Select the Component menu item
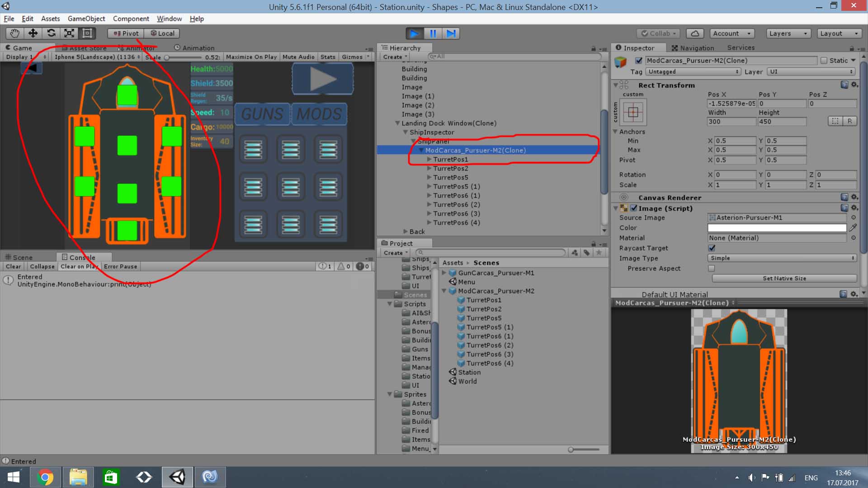 pos(131,19)
